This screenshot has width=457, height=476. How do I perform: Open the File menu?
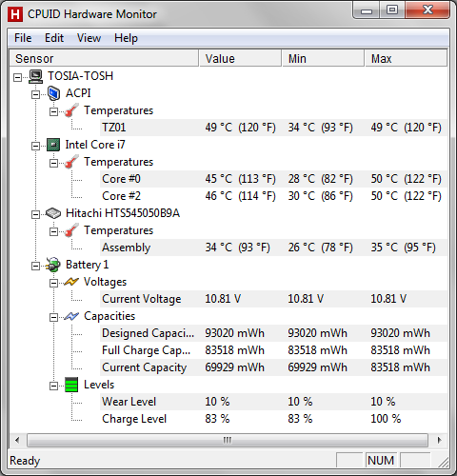23,38
